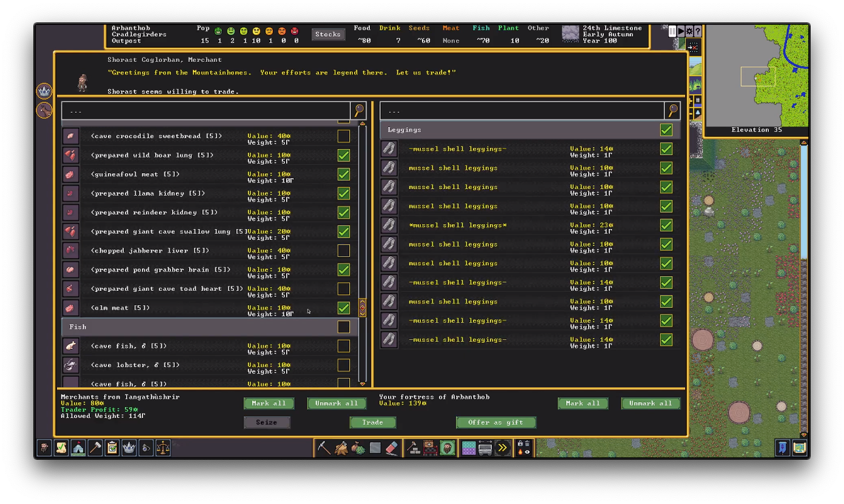Click the play/resume game button
Viewport: 844px width, 504px height.
click(x=681, y=31)
